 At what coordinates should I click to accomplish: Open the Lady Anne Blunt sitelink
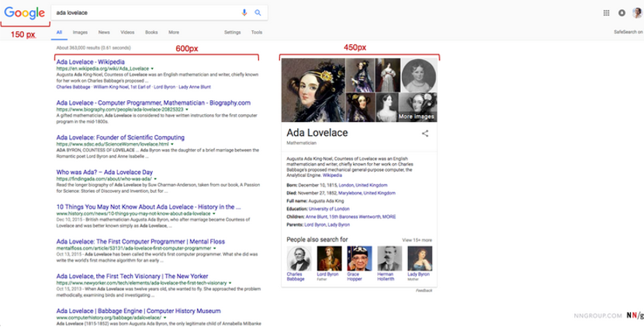coord(195,87)
